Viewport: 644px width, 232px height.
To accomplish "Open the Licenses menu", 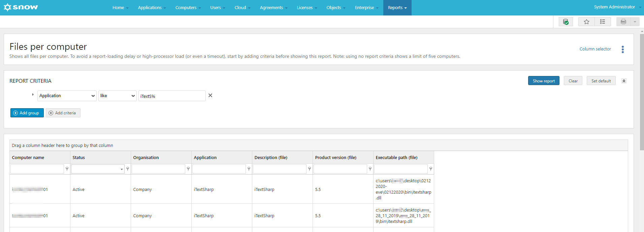I will tap(307, 8).
